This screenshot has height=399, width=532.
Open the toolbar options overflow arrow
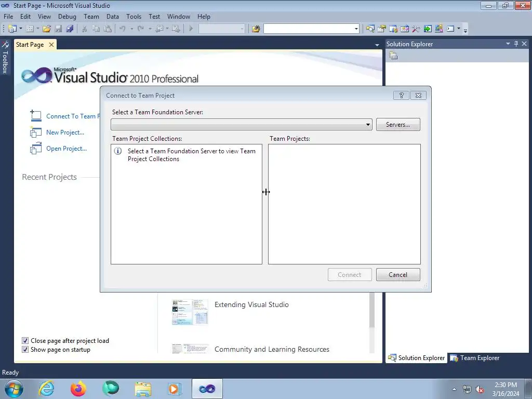click(465, 30)
